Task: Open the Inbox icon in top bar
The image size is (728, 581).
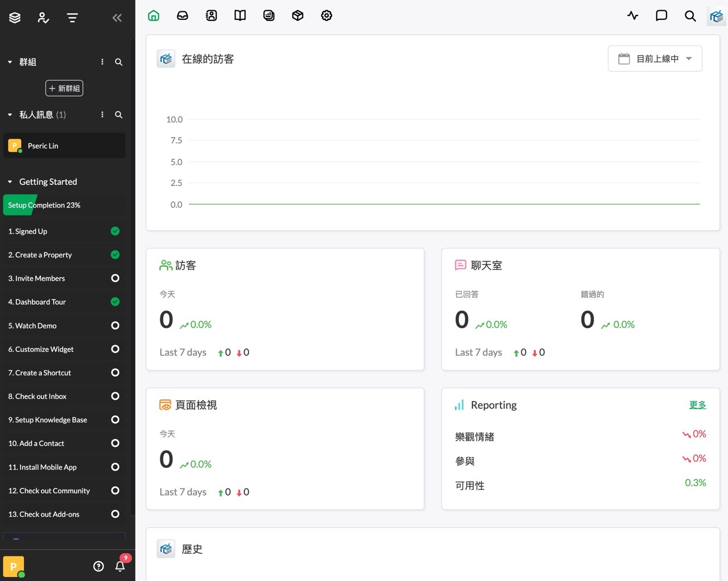Action: [x=183, y=16]
